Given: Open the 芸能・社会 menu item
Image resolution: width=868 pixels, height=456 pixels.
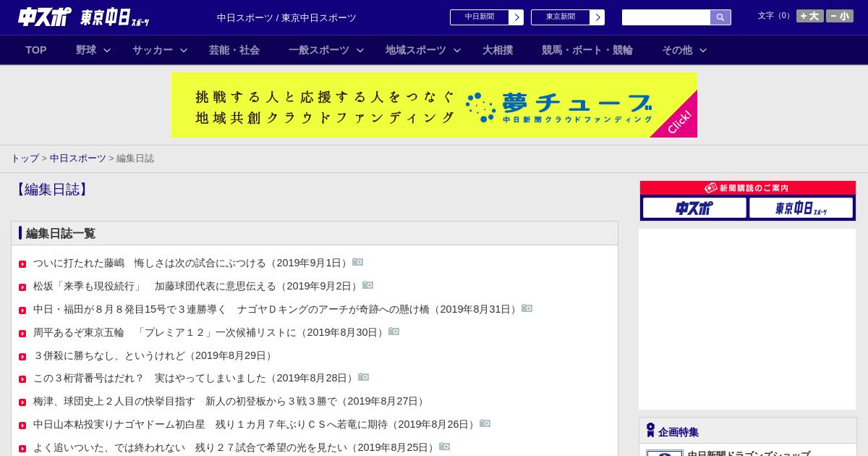Looking at the screenshot, I should point(234,50).
